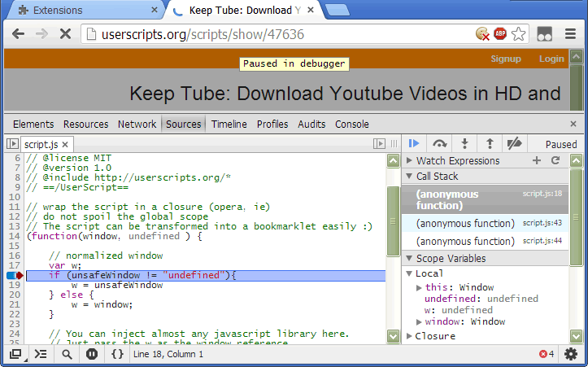Open the Audits panel
Viewport: 588px width, 367px height.
coord(311,124)
